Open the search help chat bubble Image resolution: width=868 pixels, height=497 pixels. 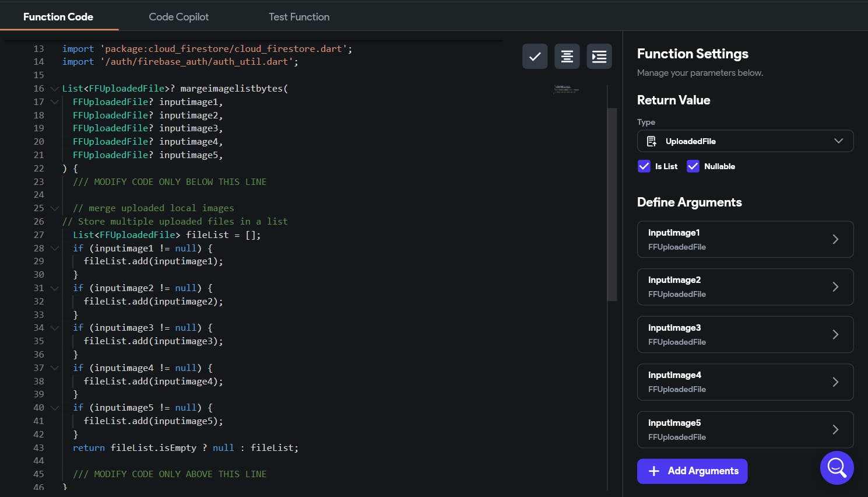[x=837, y=467]
